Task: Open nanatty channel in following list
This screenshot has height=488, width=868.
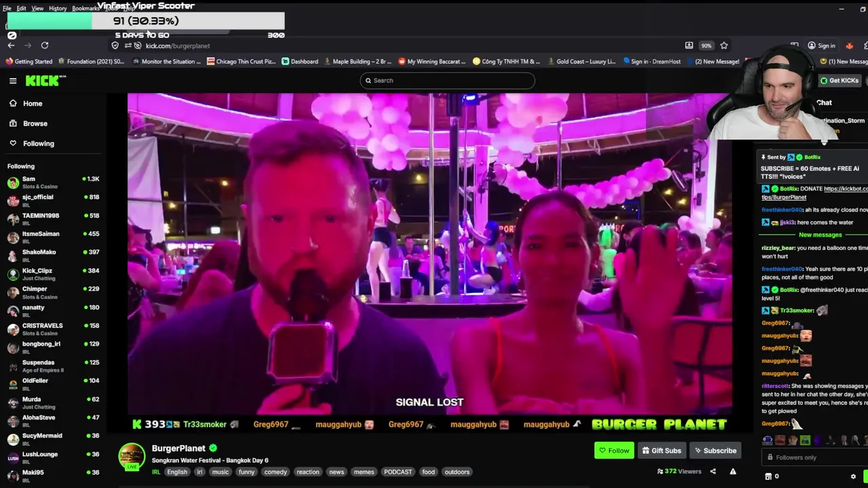Action: (x=53, y=310)
